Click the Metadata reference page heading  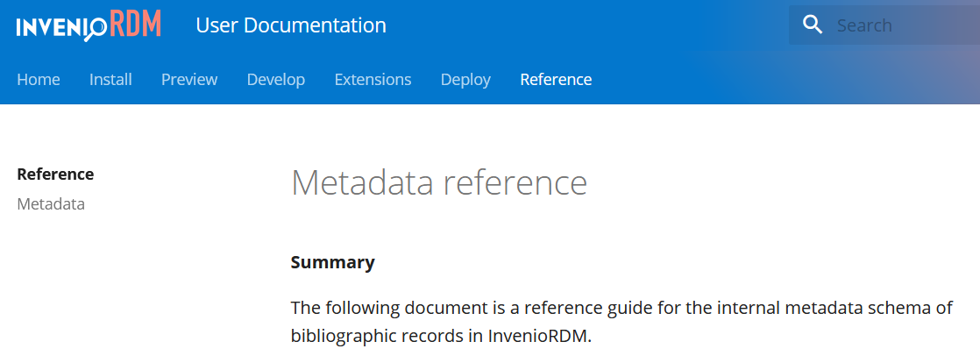pos(438,182)
